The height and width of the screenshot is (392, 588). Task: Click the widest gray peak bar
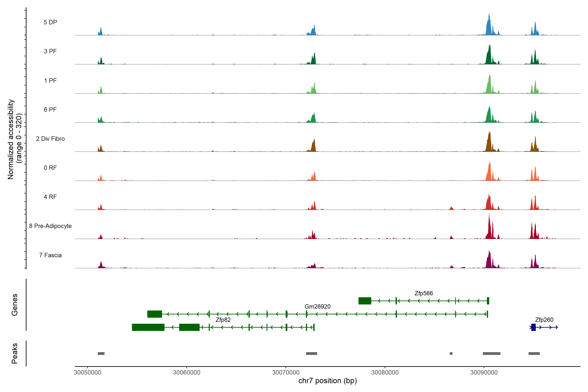tap(491, 353)
